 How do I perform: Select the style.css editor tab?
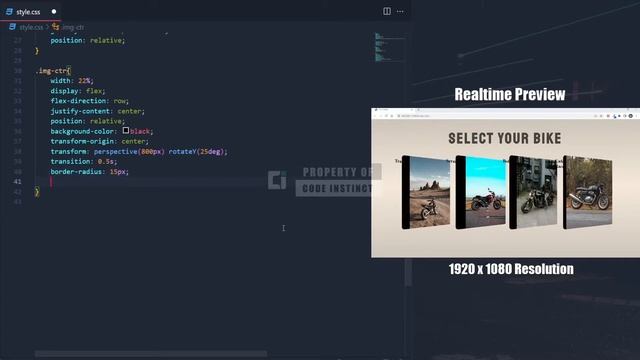(x=31, y=11)
